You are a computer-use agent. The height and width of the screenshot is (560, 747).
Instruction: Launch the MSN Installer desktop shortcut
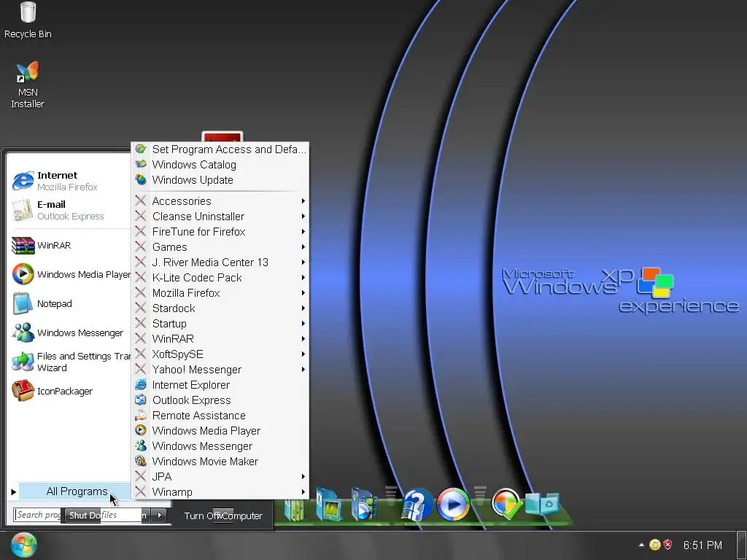click(x=28, y=85)
